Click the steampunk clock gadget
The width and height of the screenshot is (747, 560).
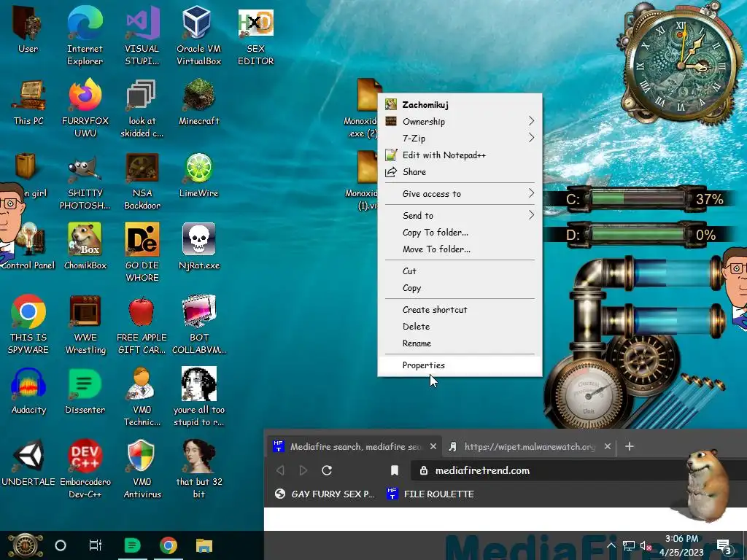pos(681,64)
